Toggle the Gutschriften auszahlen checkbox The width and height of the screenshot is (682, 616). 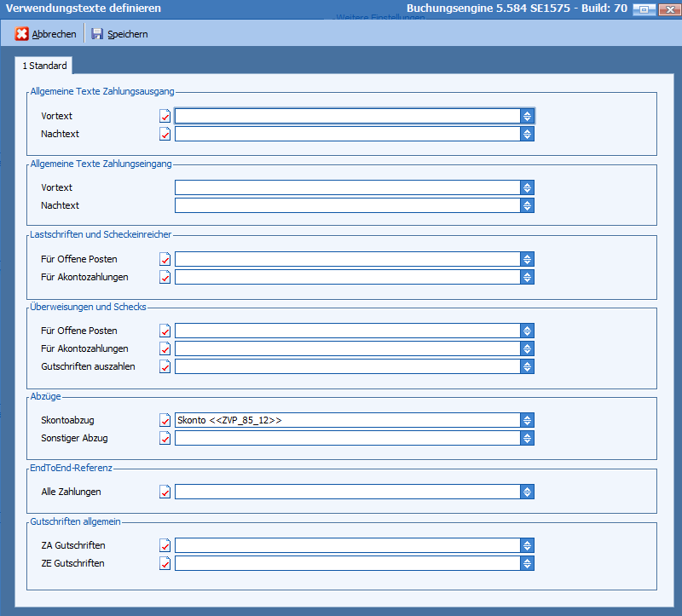tap(165, 366)
